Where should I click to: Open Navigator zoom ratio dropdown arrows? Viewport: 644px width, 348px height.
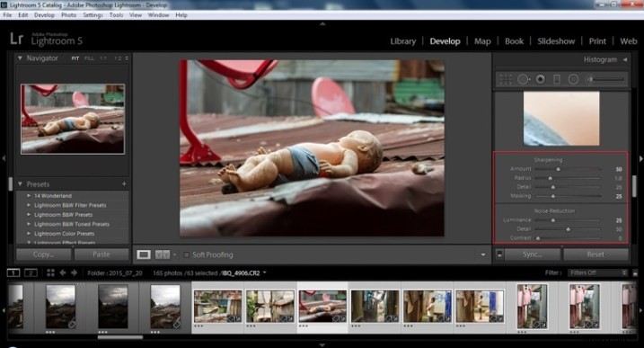click(127, 58)
